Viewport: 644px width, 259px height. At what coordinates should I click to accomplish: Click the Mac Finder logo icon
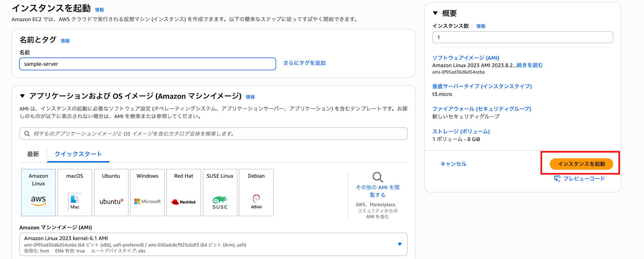pos(75,202)
